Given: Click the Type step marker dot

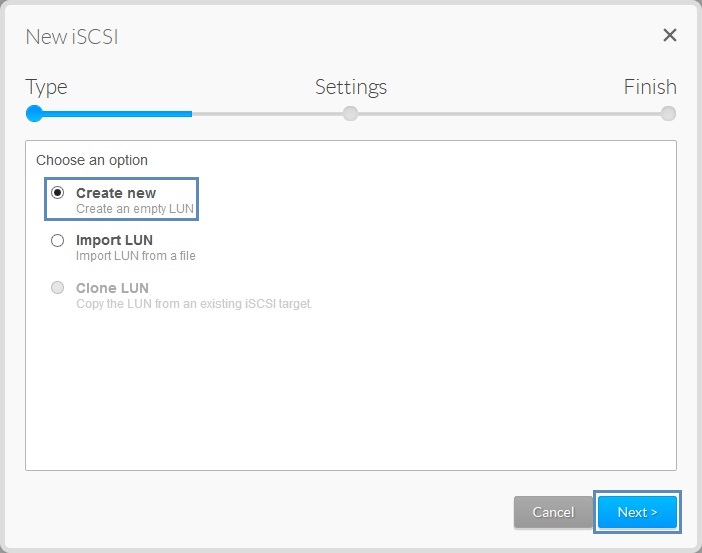Looking at the screenshot, I should click(x=34, y=113).
